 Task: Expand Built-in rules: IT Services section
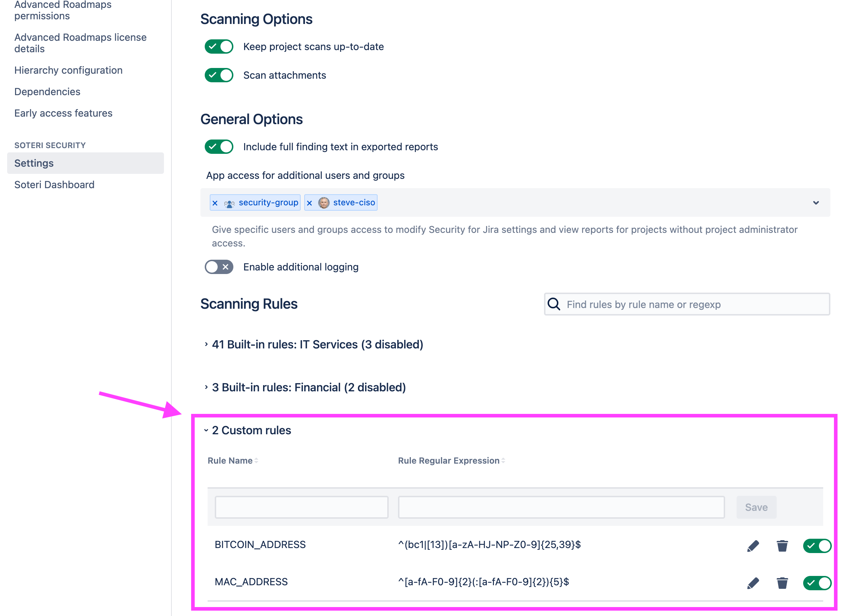[317, 344]
